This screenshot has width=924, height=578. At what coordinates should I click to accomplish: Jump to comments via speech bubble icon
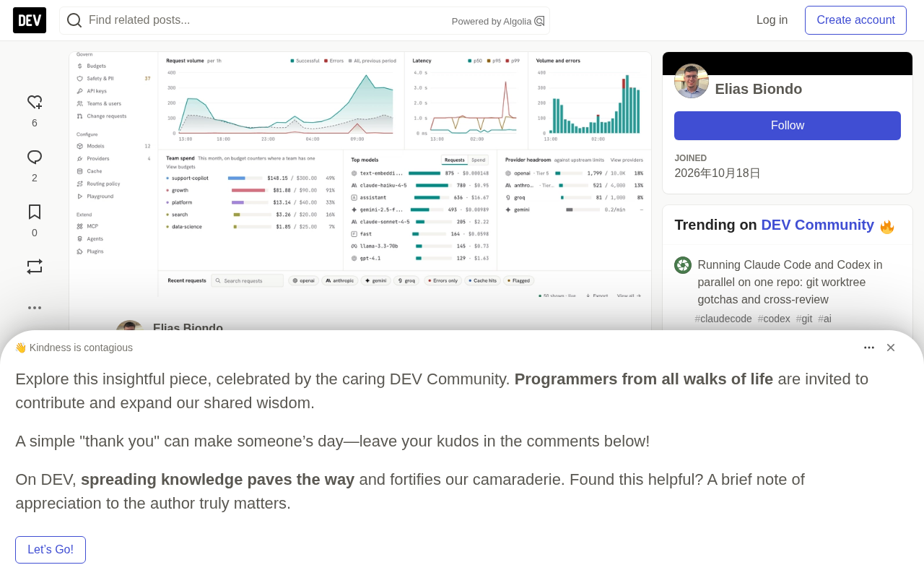[x=35, y=158]
